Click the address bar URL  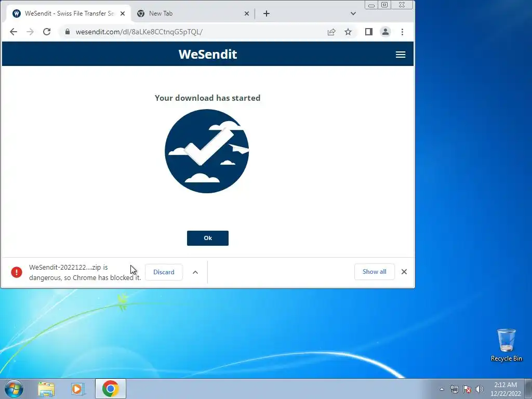pyautogui.click(x=139, y=32)
